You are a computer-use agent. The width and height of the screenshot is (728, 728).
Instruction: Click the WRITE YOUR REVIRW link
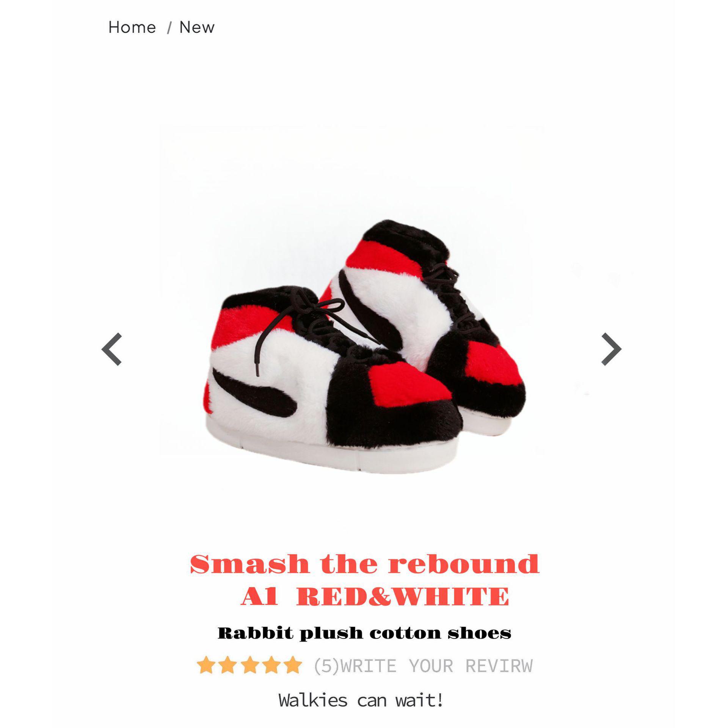(437, 666)
